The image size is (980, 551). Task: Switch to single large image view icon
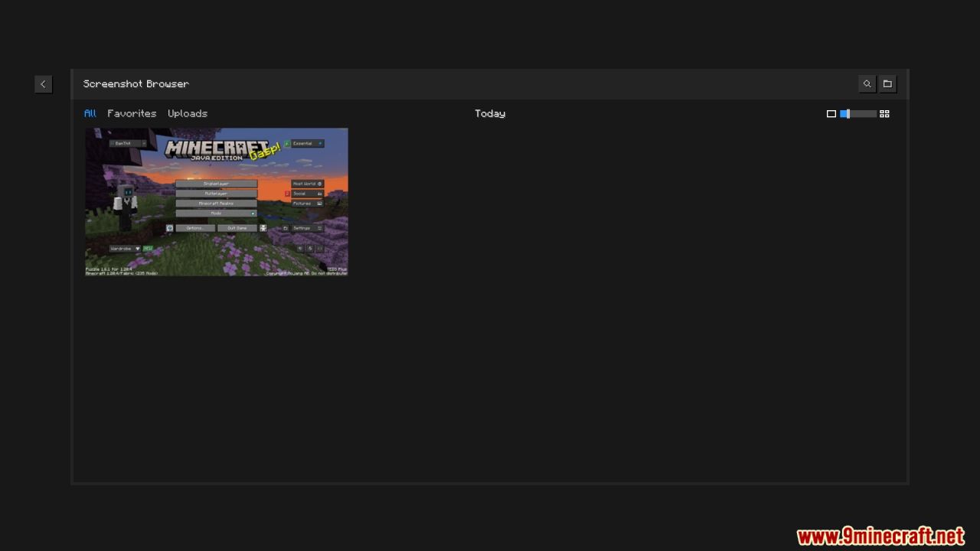coord(831,114)
